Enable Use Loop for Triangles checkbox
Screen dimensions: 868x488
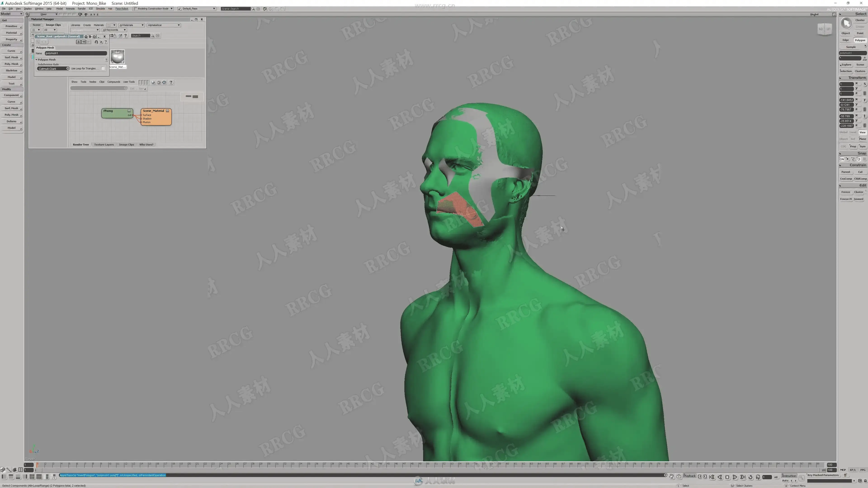click(x=103, y=69)
